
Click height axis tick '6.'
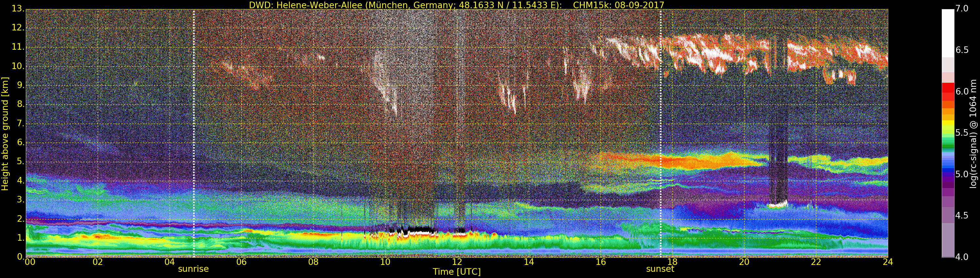click(x=20, y=142)
